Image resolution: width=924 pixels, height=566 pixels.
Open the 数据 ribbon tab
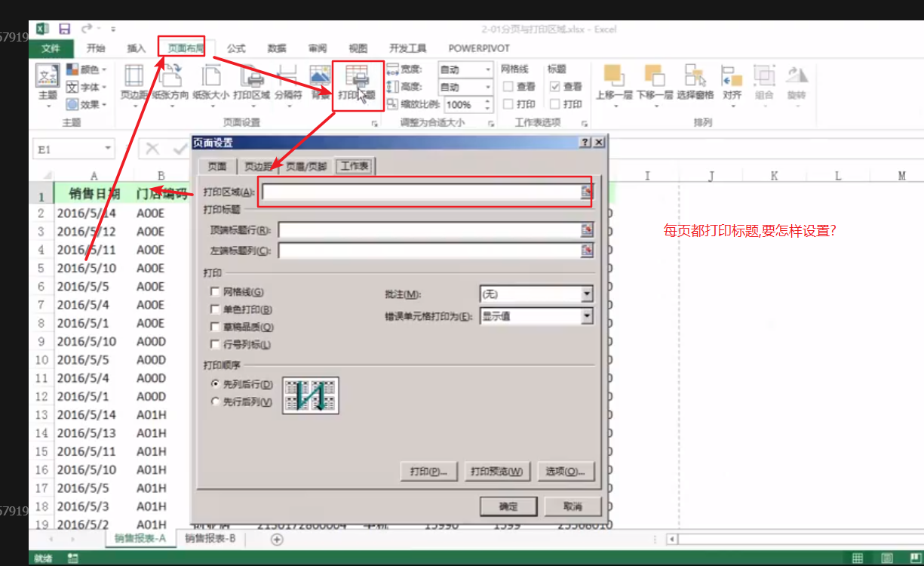tap(277, 48)
